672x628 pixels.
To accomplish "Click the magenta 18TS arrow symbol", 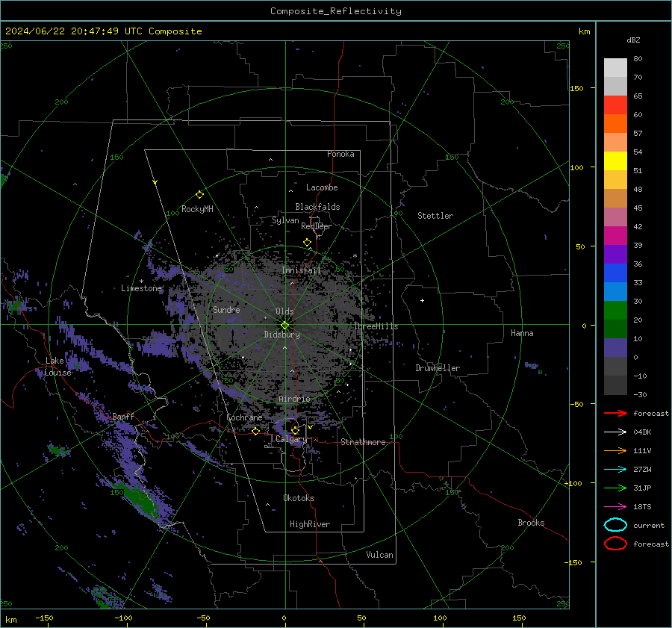I will pyautogui.click(x=615, y=507).
